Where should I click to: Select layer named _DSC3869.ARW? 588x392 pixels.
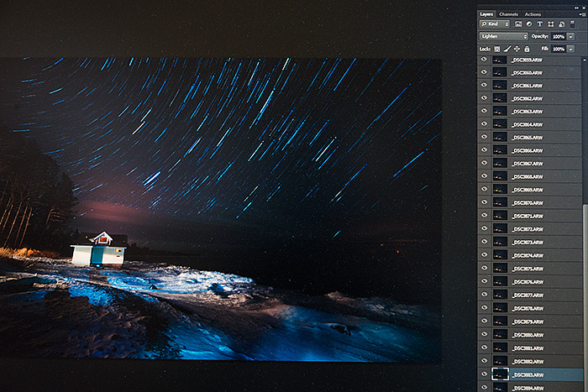point(528,190)
